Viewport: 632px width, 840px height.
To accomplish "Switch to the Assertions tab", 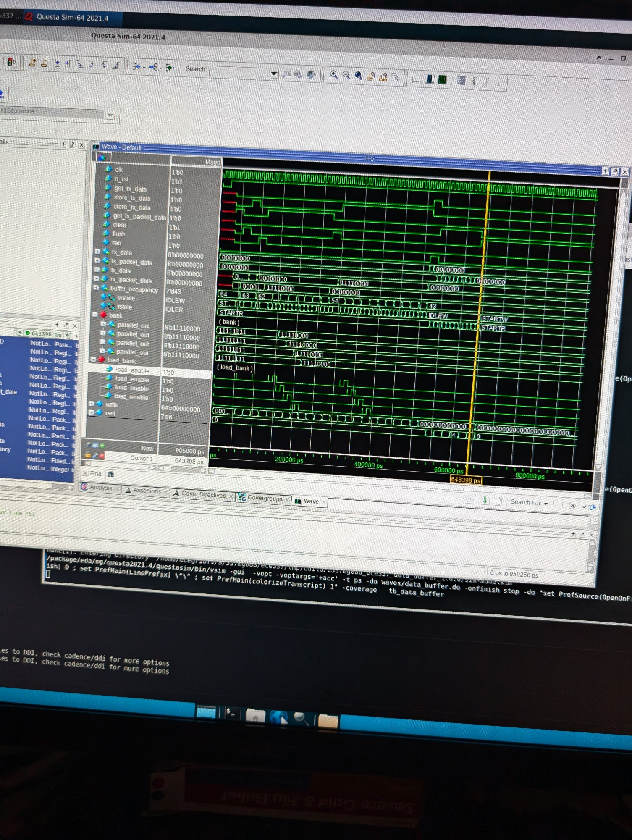I will click(146, 490).
